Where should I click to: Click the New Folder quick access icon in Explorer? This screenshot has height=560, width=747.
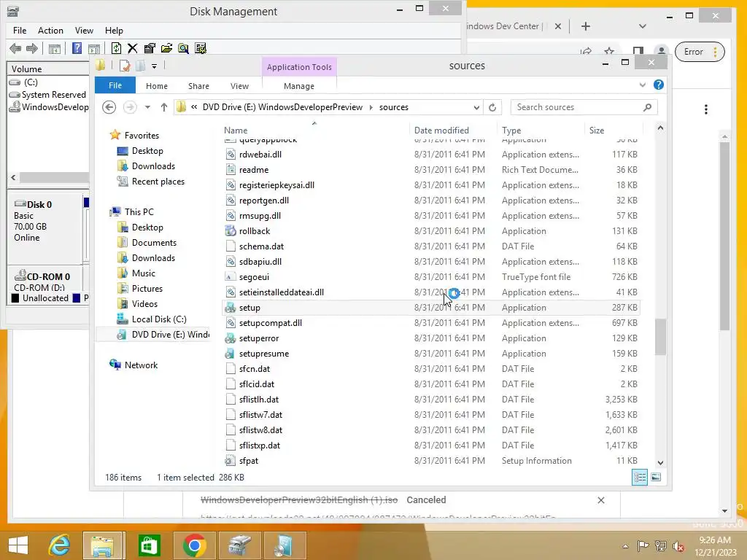pos(141,66)
